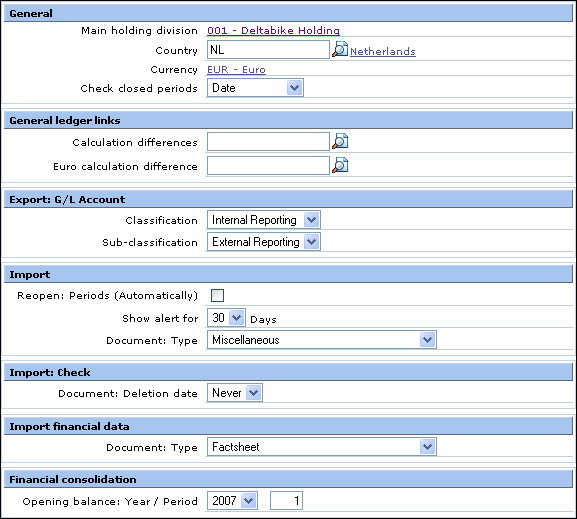The image size is (577, 519).
Task: Edit the opening balance Period field
Action: point(286,501)
